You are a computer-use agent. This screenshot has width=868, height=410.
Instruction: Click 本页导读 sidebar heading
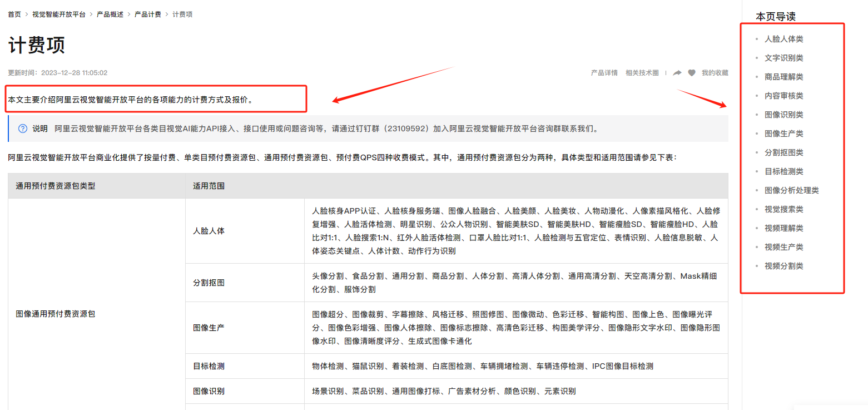tap(776, 17)
